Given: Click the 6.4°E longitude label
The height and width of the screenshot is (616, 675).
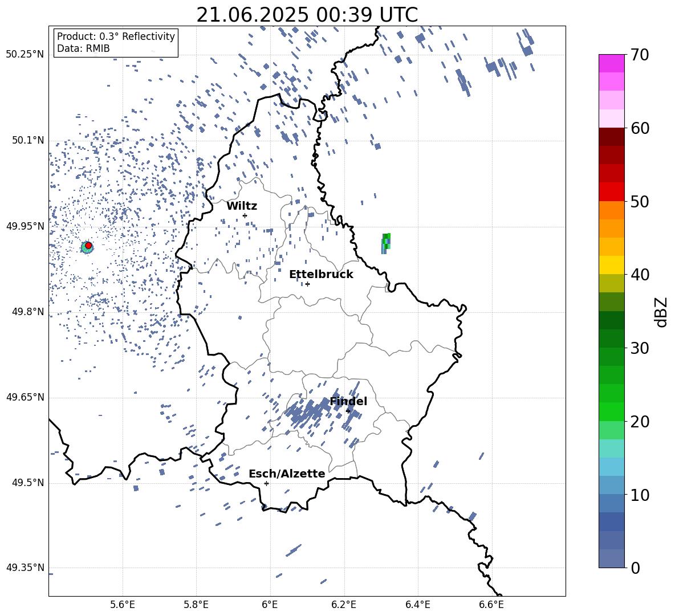Looking at the screenshot, I should point(417,605).
